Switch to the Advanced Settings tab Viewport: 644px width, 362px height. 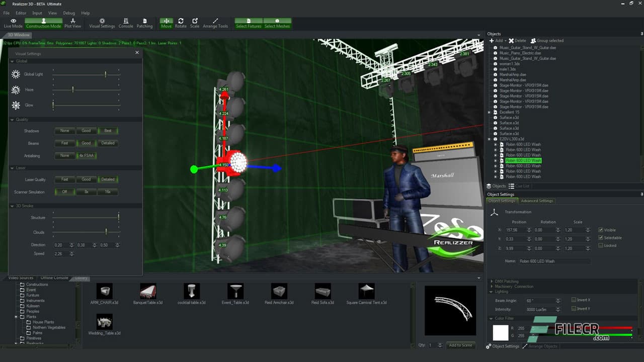[x=537, y=201]
